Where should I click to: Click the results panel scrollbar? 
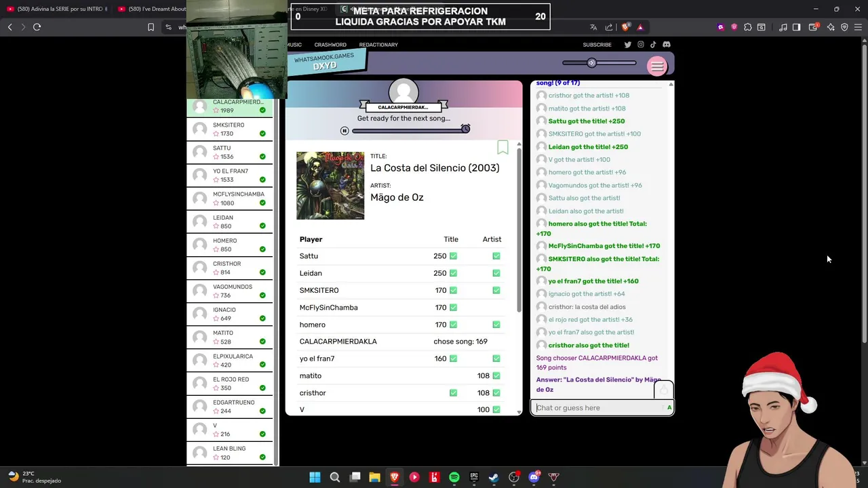pyautogui.click(x=519, y=230)
